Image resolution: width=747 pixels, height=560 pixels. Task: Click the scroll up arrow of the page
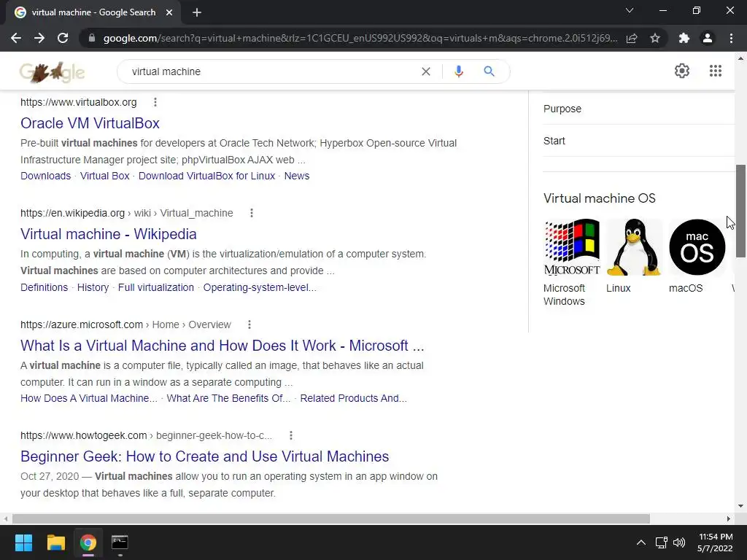click(x=740, y=58)
